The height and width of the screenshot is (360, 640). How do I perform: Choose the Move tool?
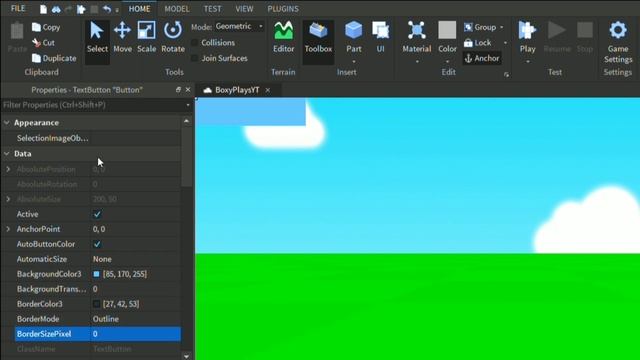pyautogui.click(x=122, y=38)
